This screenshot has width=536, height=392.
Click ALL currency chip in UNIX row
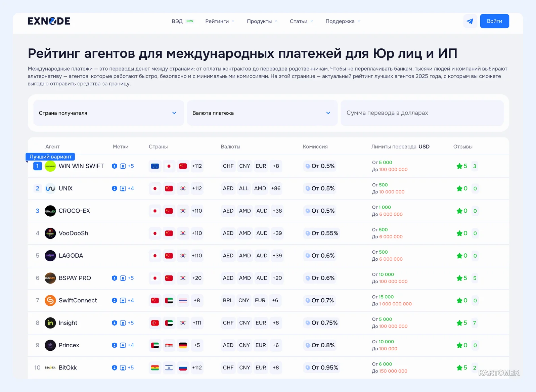click(x=244, y=188)
